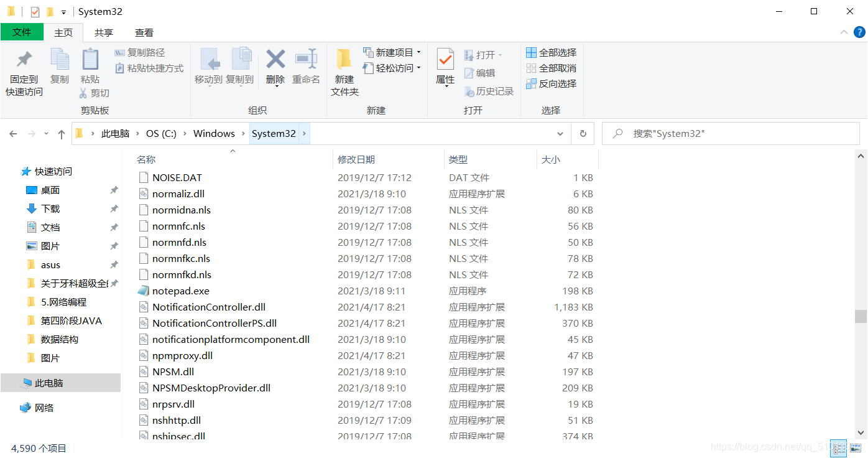
Task: Click Windows in the address path
Action: click(x=214, y=133)
